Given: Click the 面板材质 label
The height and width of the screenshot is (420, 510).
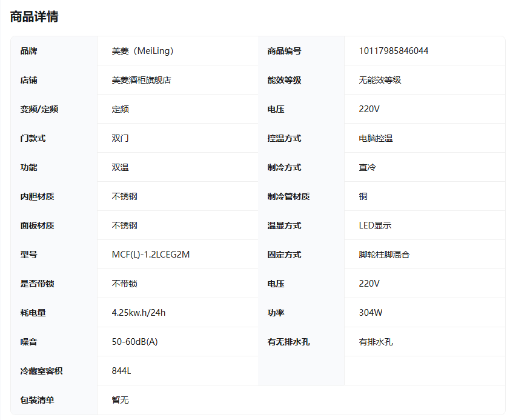Looking at the screenshot, I should click(x=37, y=225).
